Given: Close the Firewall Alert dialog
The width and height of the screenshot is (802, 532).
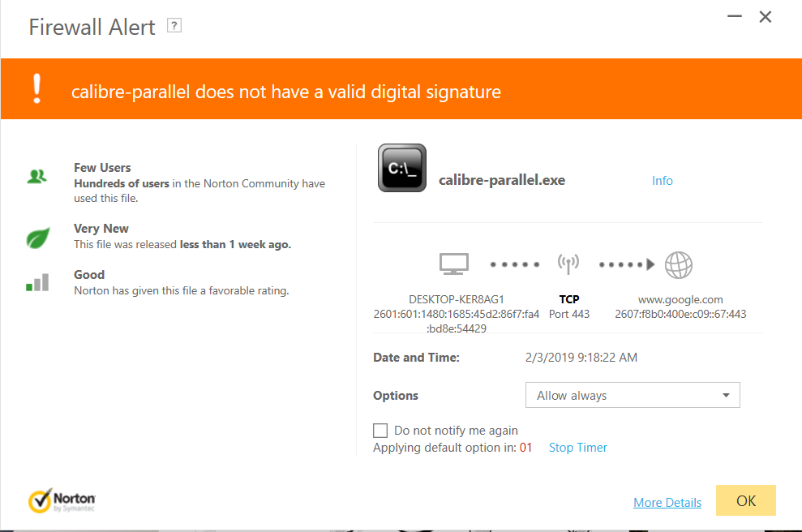Looking at the screenshot, I should coord(766,17).
